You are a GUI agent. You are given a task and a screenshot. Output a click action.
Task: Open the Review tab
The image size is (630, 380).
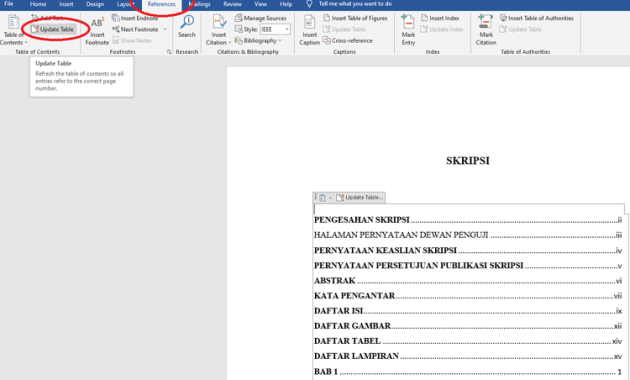[233, 4]
